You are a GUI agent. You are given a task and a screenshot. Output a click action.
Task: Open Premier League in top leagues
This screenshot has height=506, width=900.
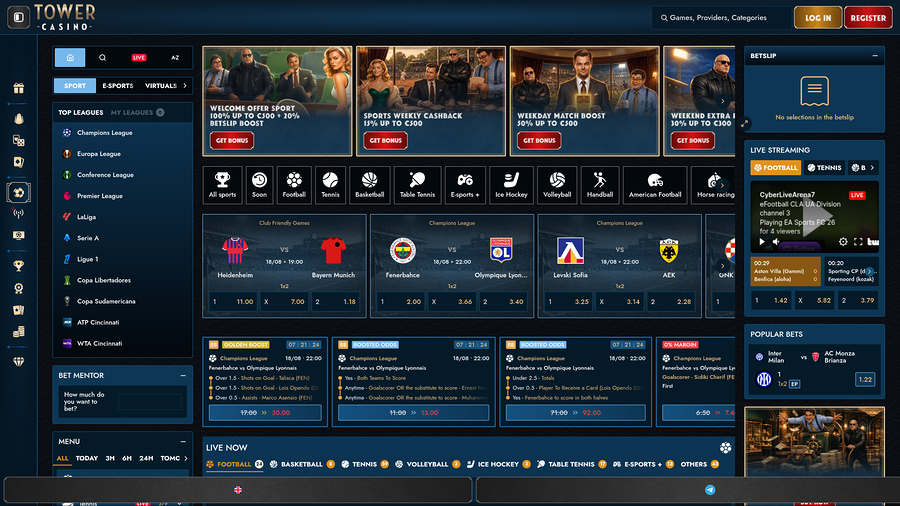click(x=123, y=196)
